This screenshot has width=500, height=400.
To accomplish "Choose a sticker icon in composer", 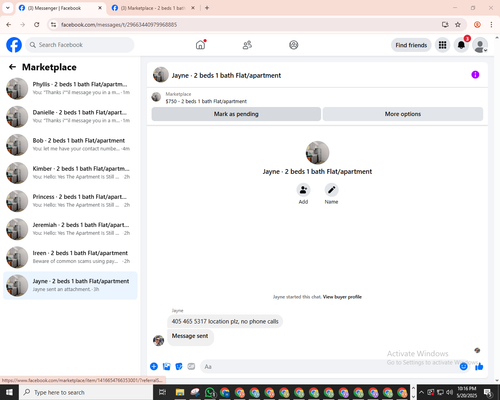I will (x=179, y=367).
